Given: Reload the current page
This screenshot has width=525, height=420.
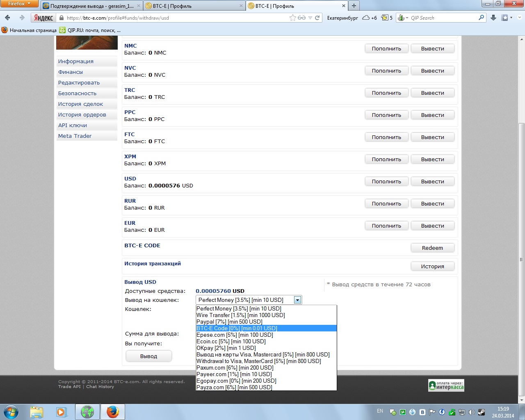Looking at the screenshot, I should [317, 18].
